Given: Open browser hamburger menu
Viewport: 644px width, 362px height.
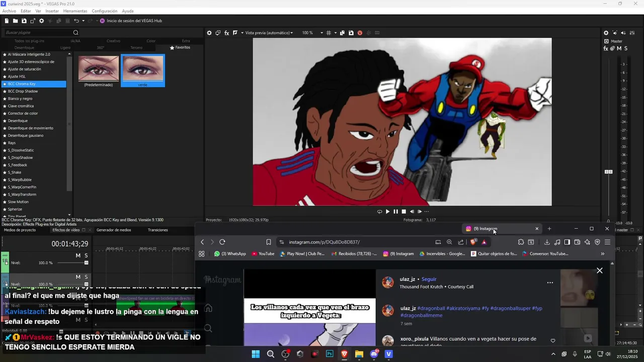Looking at the screenshot, I should 607,242.
